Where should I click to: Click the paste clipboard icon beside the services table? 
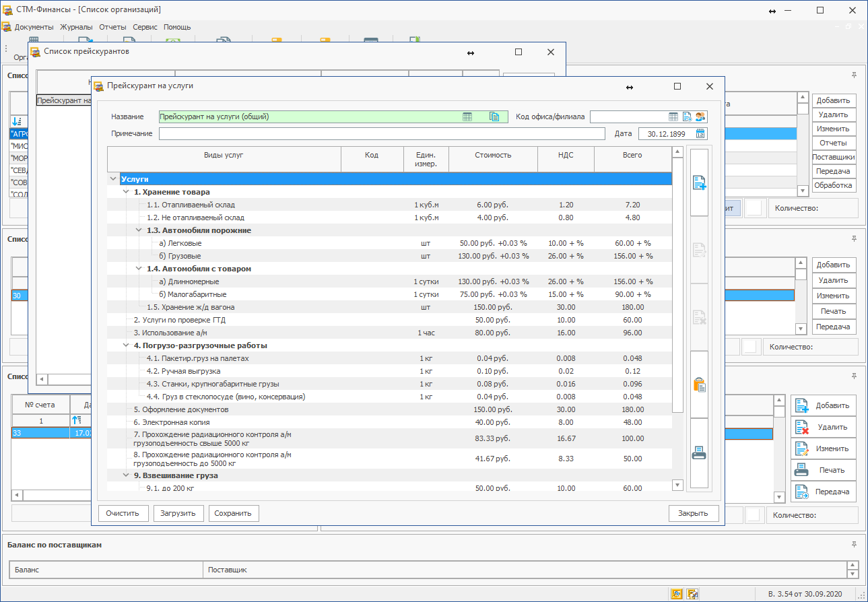pos(699,384)
